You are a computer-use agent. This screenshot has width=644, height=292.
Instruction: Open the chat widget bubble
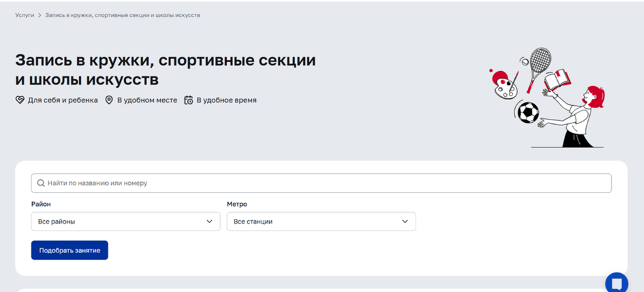pos(616,283)
